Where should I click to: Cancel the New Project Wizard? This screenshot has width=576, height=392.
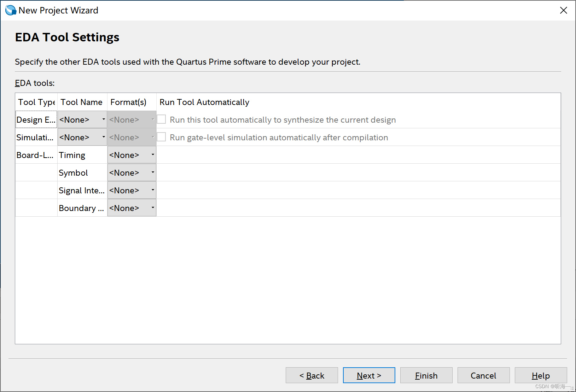click(x=483, y=375)
